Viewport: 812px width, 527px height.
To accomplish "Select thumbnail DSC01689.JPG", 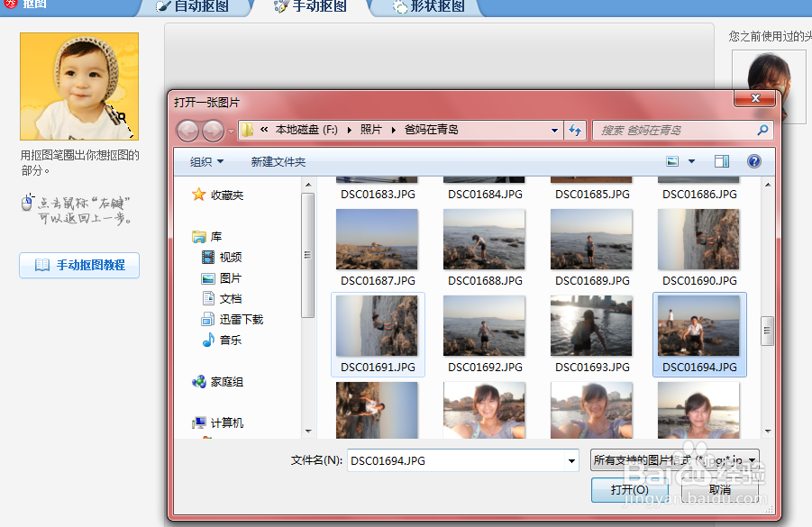I will pos(591,240).
